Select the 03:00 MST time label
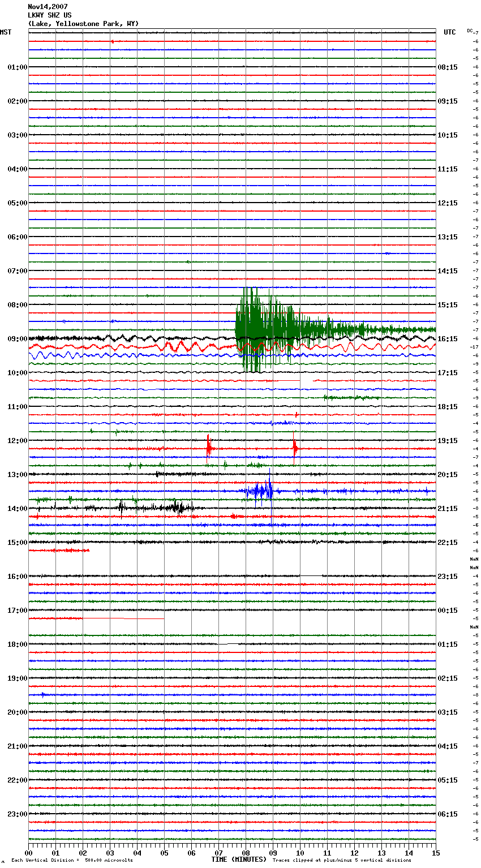The height and width of the screenshot is (868, 481). pyautogui.click(x=18, y=135)
